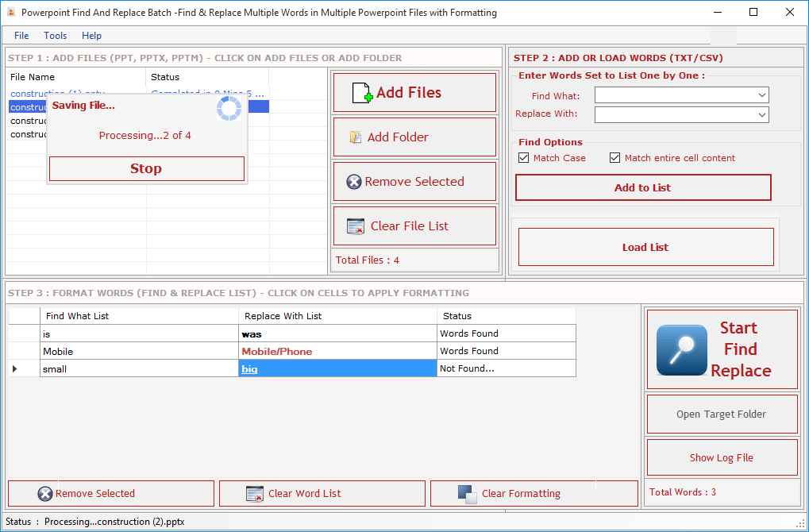Image resolution: width=809 pixels, height=532 pixels.
Task: Click the row header cell beside 'Mobile'
Action: [x=25, y=352]
